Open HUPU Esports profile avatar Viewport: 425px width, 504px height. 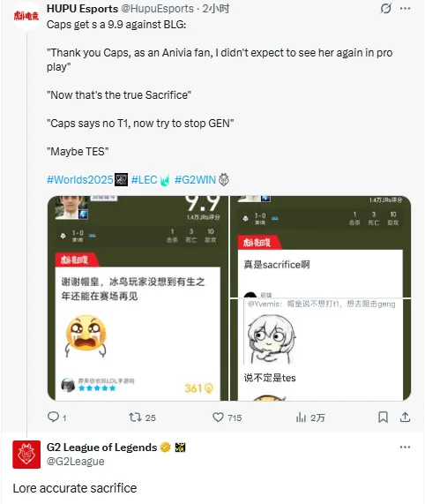26,16
